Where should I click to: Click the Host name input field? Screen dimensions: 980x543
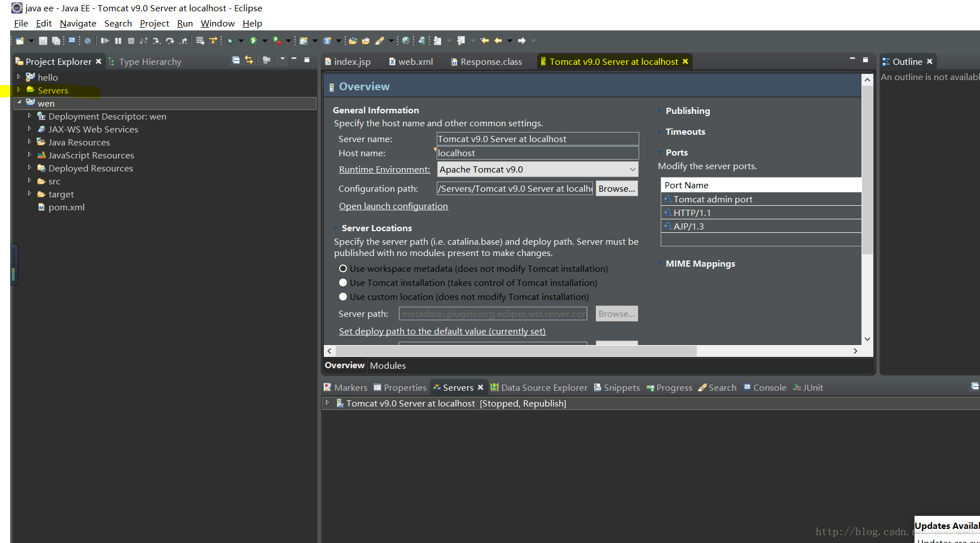538,153
